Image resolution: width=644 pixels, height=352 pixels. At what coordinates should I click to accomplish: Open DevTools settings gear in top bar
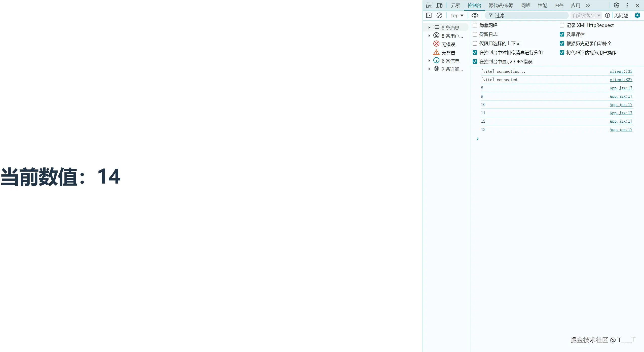616,5
